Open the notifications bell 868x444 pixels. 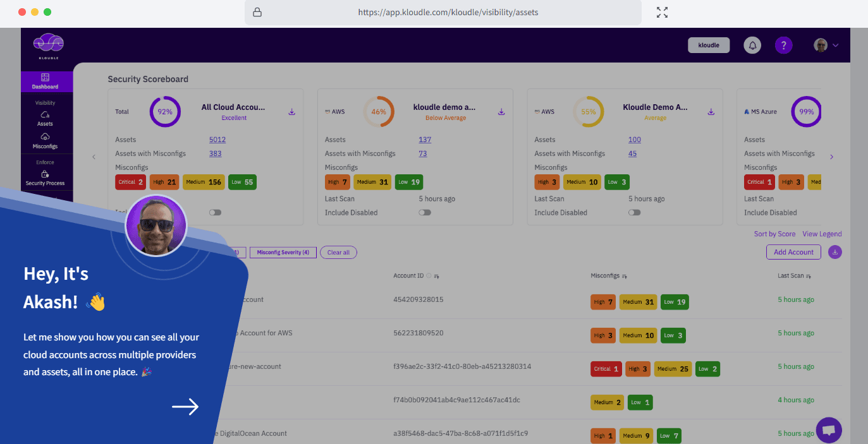(752, 45)
